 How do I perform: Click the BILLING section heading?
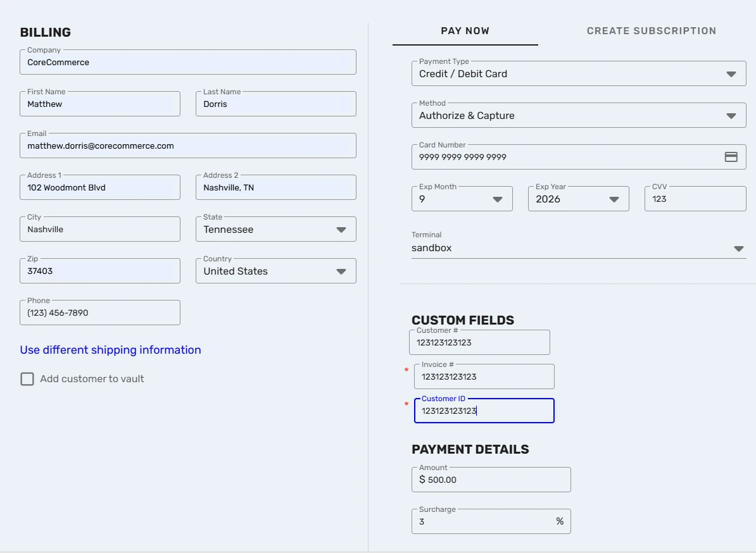tap(46, 32)
